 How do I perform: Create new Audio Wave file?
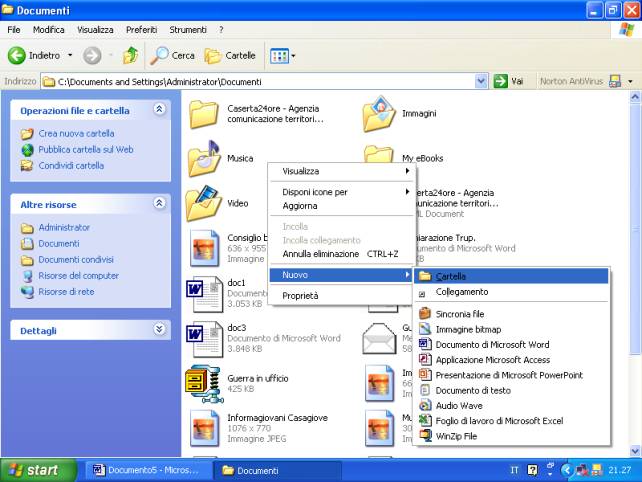(511, 406)
